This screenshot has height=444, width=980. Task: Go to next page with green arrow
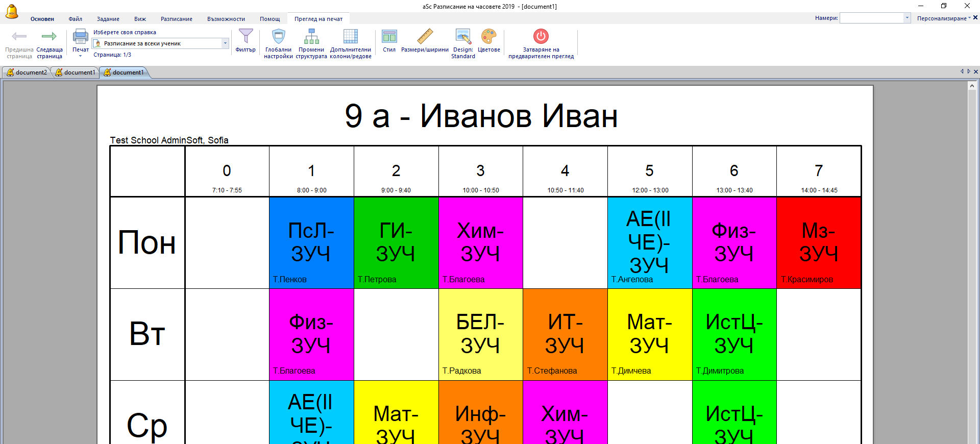coord(49,37)
